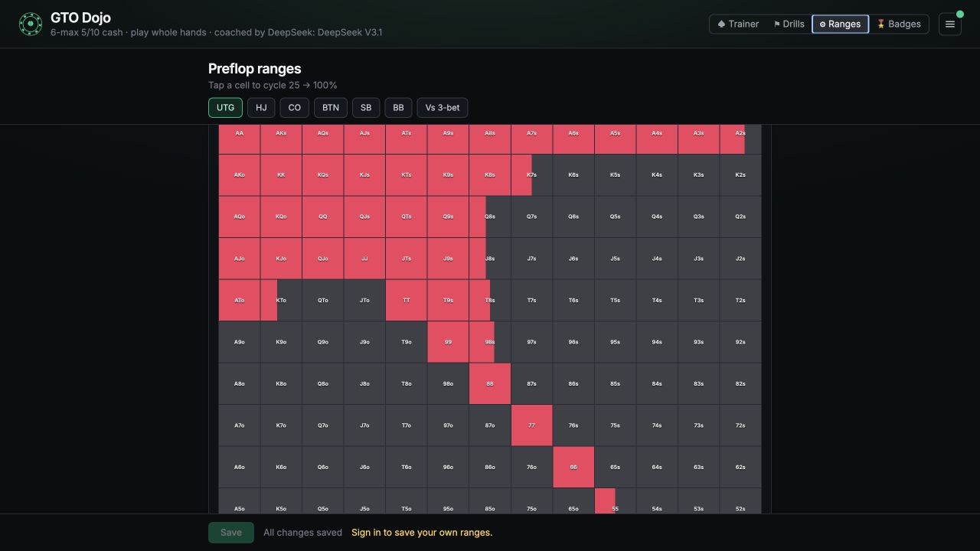Select the Vs 3-bet range
The height and width of the screenshot is (551, 980).
pos(443,108)
